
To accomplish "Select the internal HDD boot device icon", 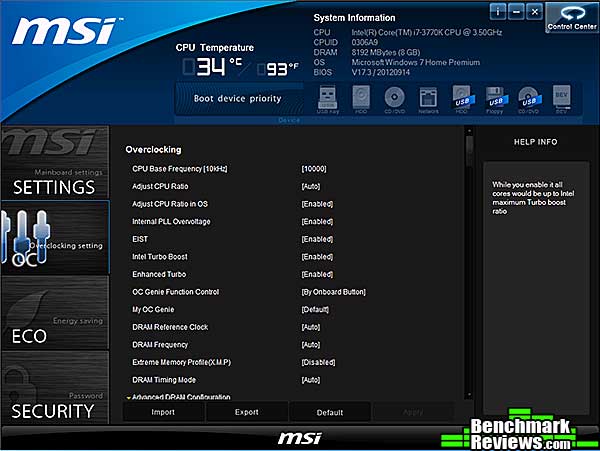I will tap(361, 99).
